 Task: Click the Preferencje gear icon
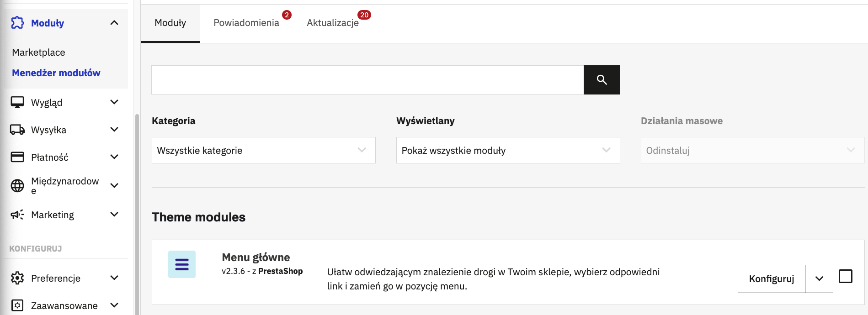point(17,278)
